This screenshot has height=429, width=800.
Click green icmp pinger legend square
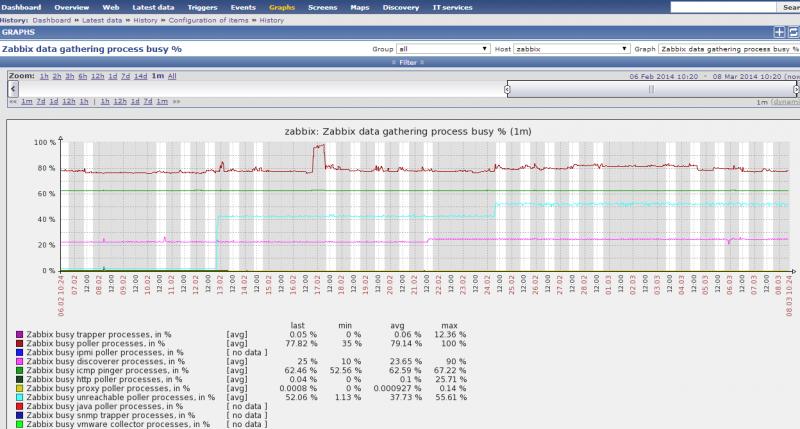click(20, 370)
